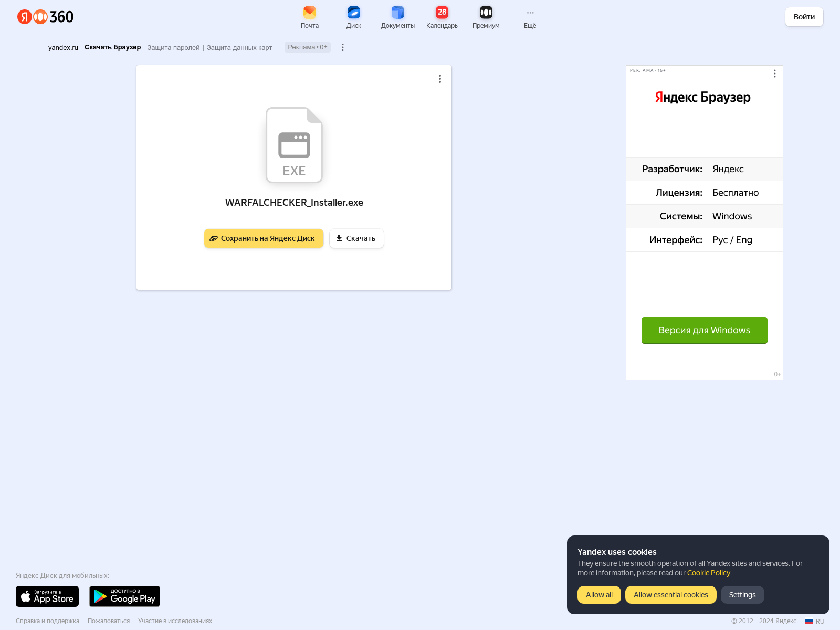840x630 pixels.
Task: Click Разработчик: Яндекс row
Action: click(705, 169)
